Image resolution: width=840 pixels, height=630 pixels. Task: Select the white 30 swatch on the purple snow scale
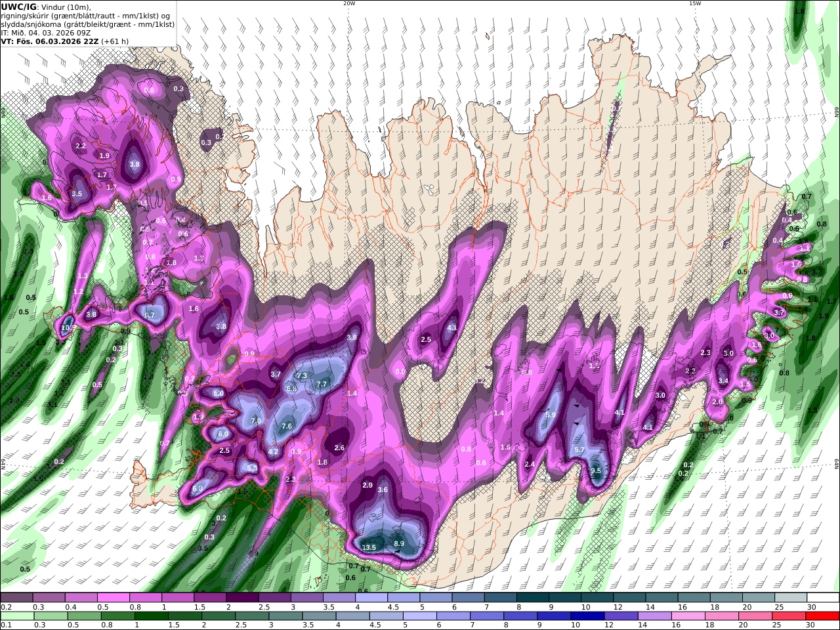coord(823,597)
